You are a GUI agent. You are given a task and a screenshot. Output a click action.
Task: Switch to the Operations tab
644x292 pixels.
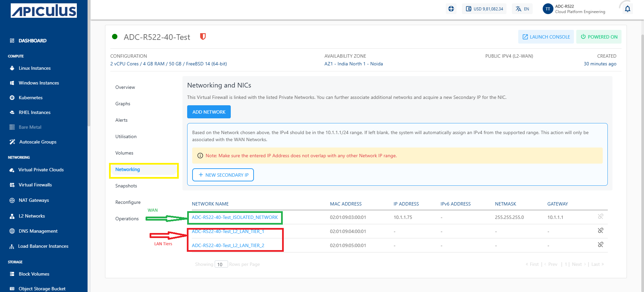127,219
